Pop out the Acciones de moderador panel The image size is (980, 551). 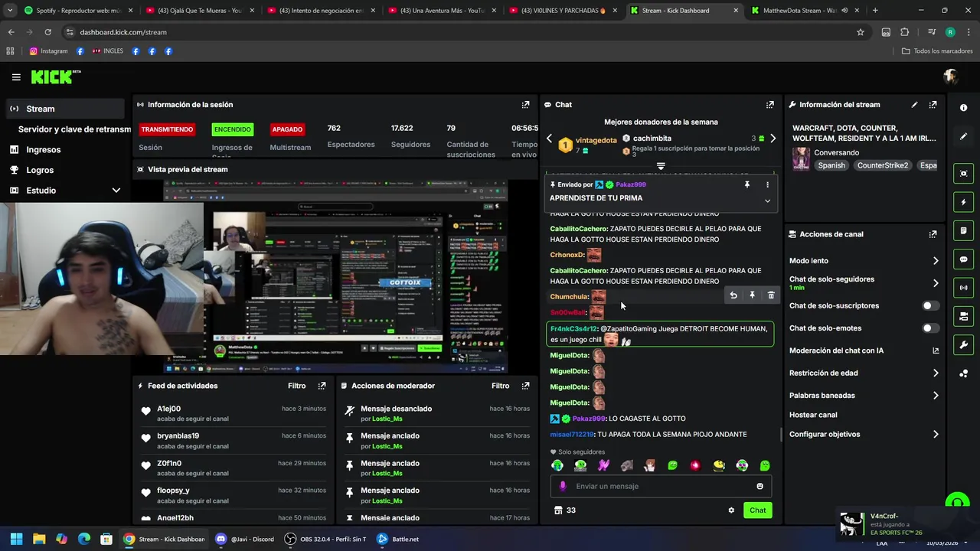point(525,386)
